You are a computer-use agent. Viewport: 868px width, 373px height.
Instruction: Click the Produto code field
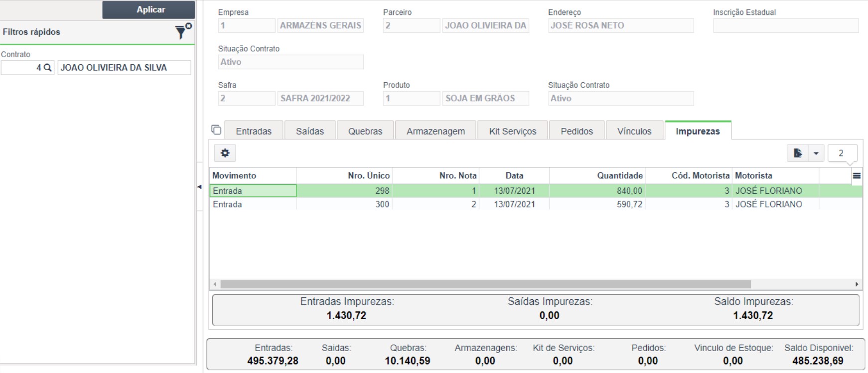pyautogui.click(x=411, y=98)
